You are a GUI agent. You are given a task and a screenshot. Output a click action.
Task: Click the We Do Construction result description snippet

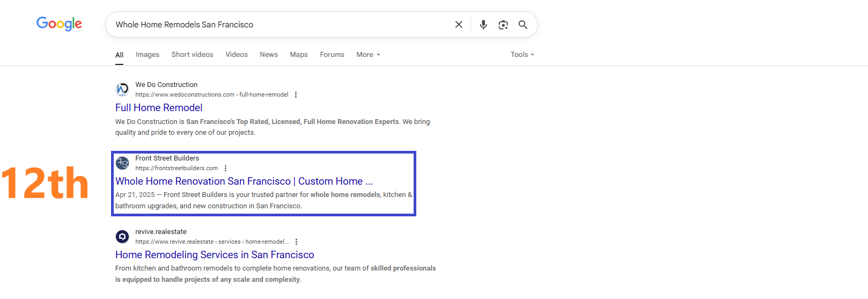tap(273, 127)
